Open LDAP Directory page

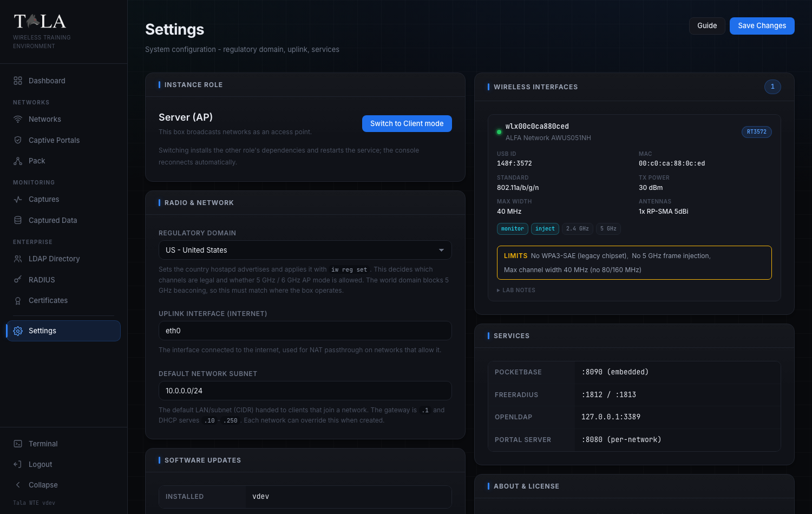tap(63, 259)
